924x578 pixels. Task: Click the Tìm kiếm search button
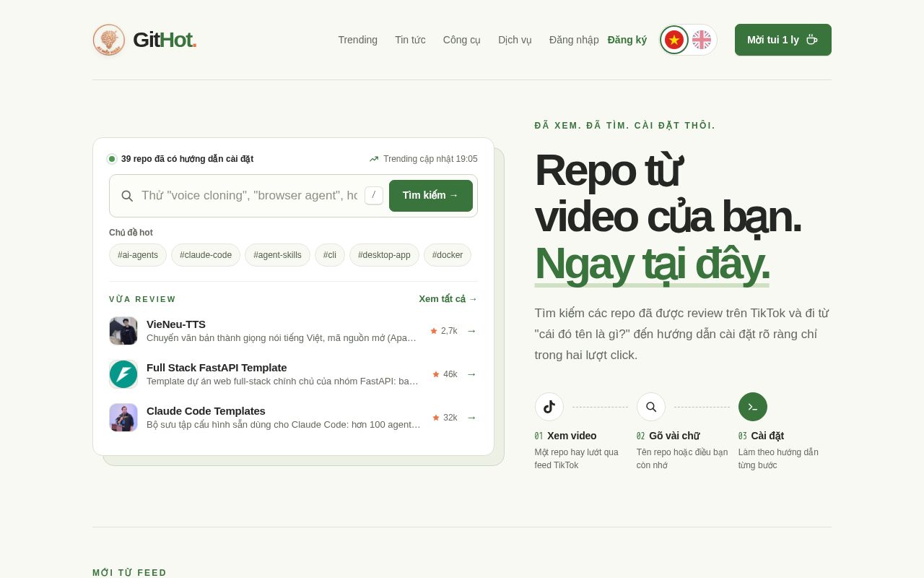pos(431,196)
